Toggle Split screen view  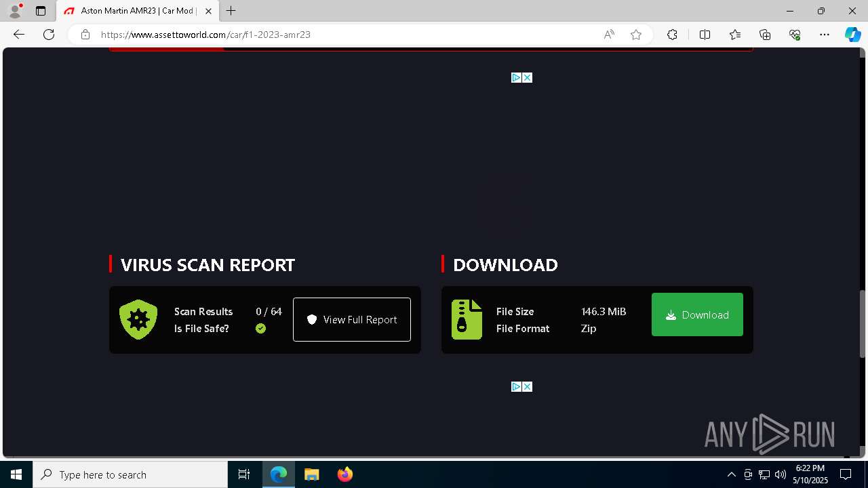tap(705, 35)
